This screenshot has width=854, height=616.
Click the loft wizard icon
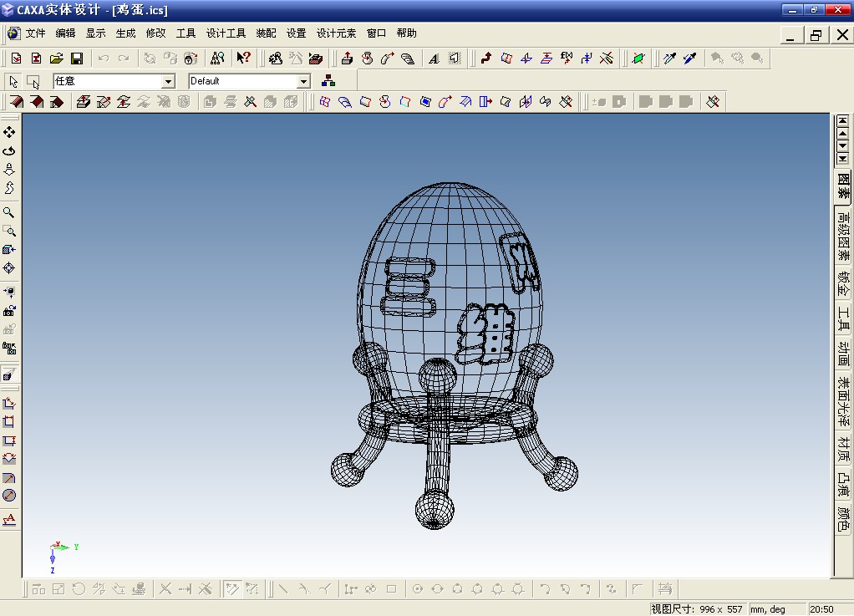pos(408,59)
